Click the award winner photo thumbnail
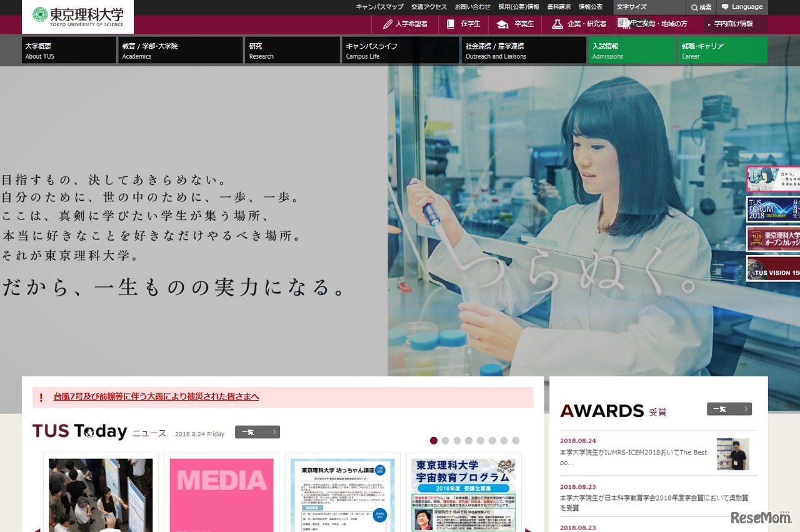This screenshot has height=532, width=800. tap(732, 454)
